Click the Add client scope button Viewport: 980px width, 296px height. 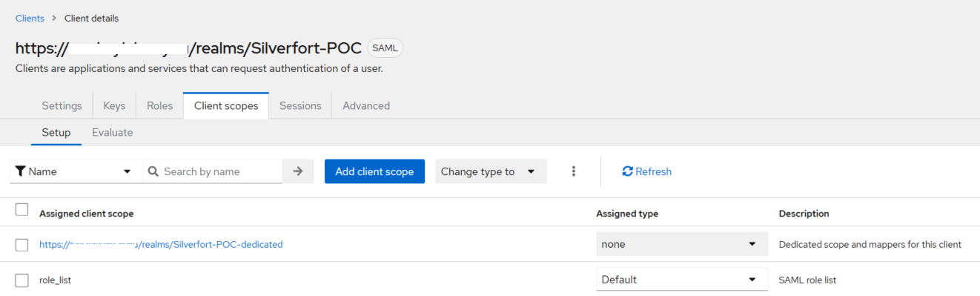coord(374,171)
